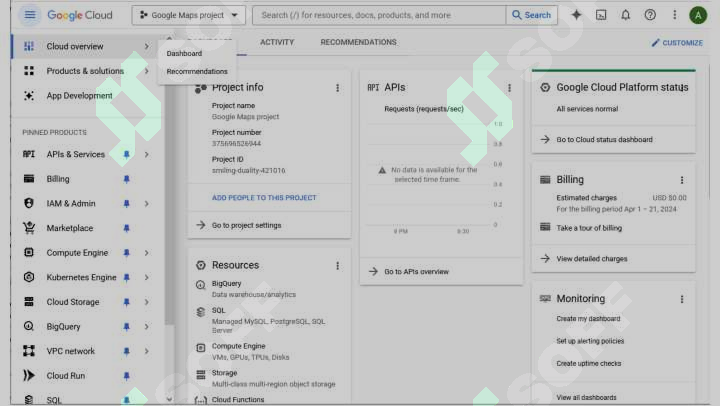The height and width of the screenshot is (406, 720).
Task: Switch to the ACTIVITY tab
Action: (277, 42)
